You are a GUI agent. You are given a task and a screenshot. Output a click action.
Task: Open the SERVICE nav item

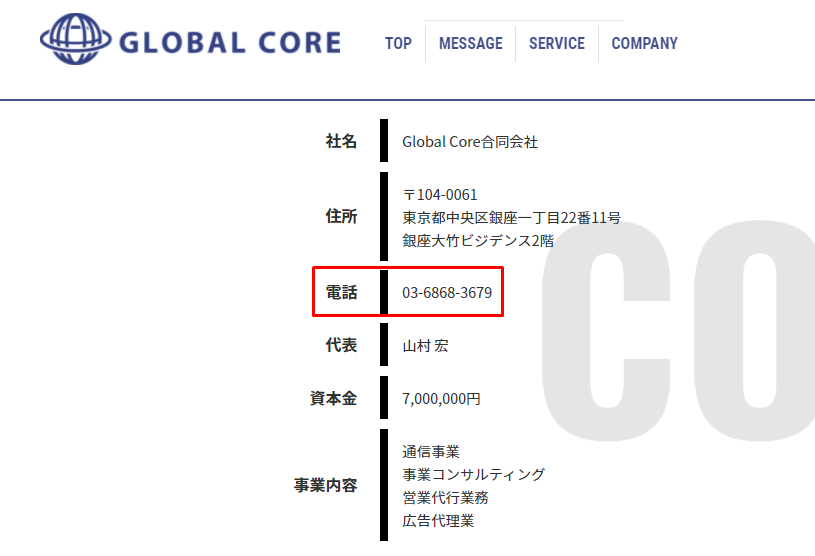click(x=556, y=44)
